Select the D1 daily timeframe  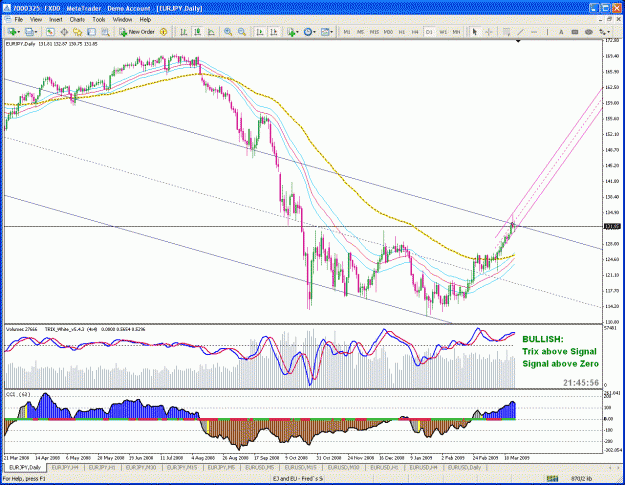pos(429,32)
